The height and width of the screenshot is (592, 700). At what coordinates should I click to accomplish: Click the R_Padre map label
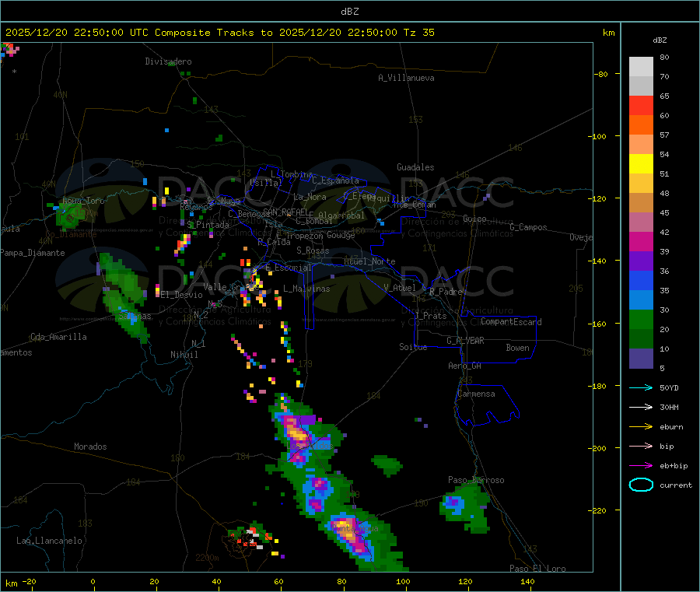point(446,292)
